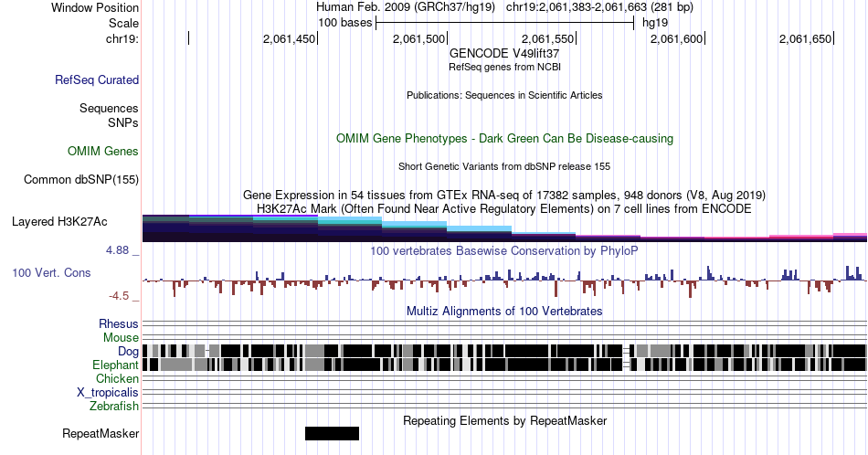Click the H3K27Ac Mark track title

[504, 208]
